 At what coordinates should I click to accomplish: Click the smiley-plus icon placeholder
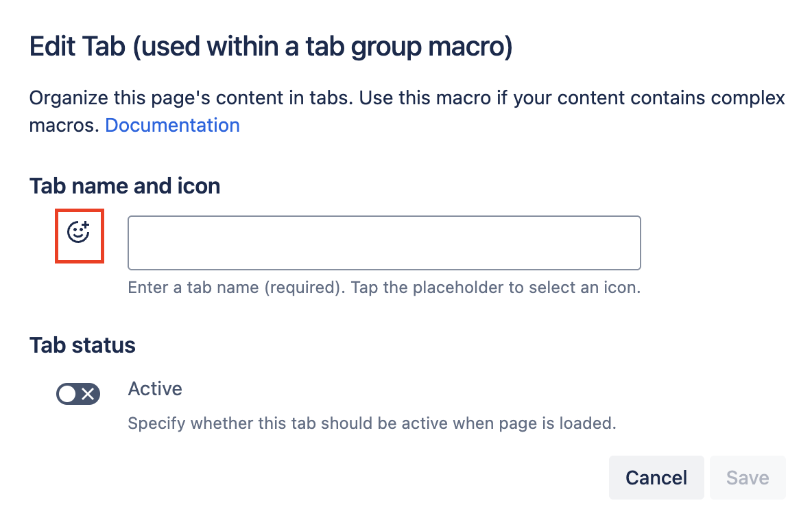point(79,233)
